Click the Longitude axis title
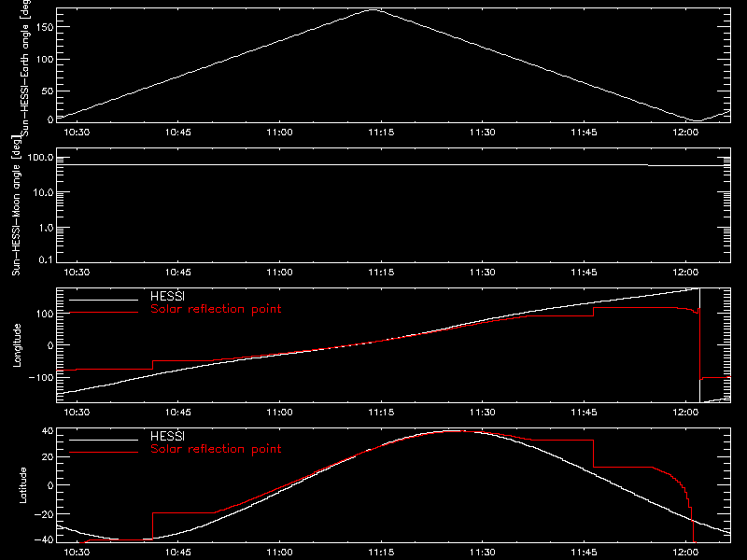Image resolution: width=747 pixels, height=560 pixels. point(17,345)
